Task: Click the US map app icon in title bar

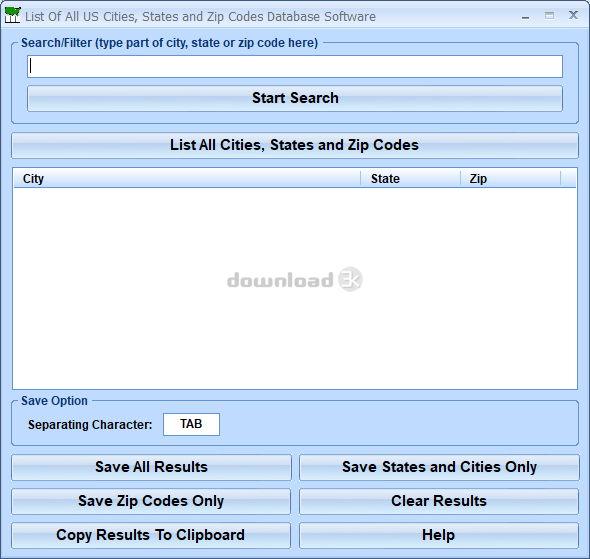Action: click(x=12, y=16)
